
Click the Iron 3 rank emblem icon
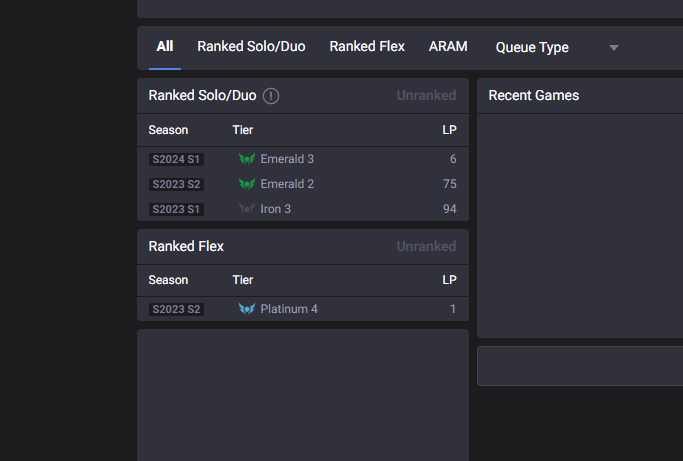click(x=247, y=209)
